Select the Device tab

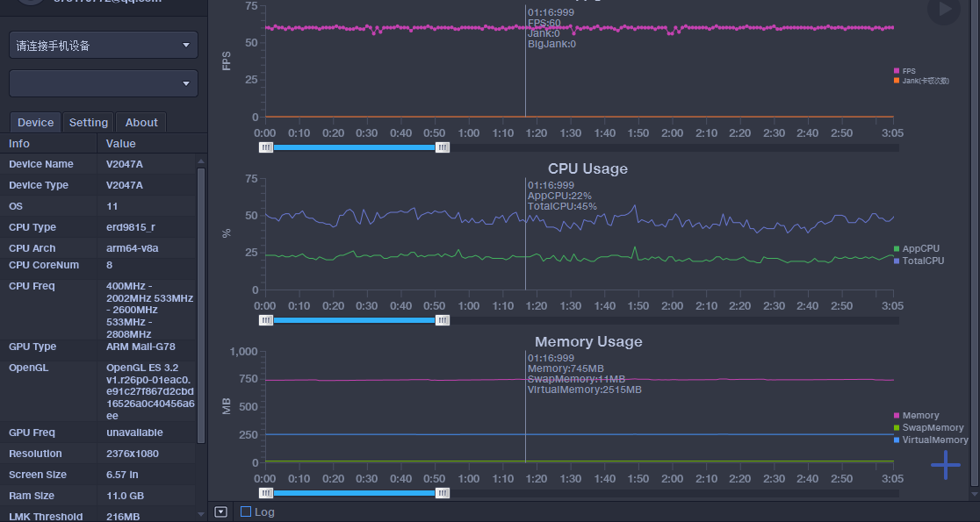(36, 123)
